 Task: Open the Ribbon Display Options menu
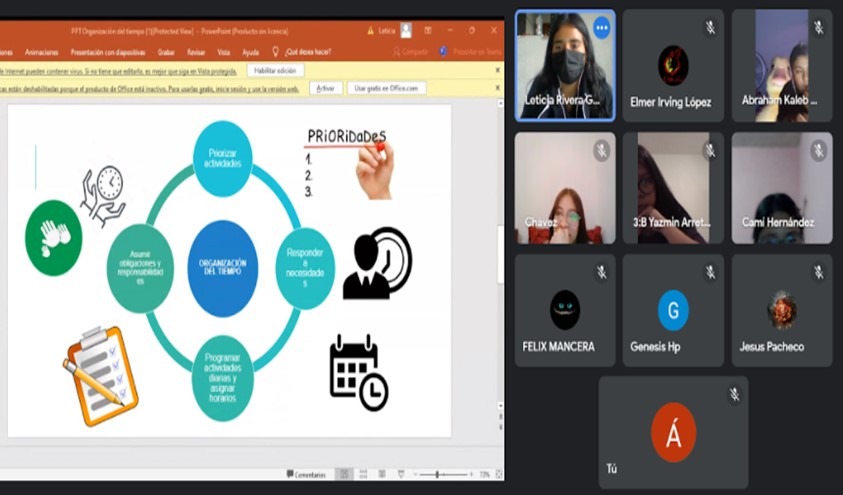point(428,30)
